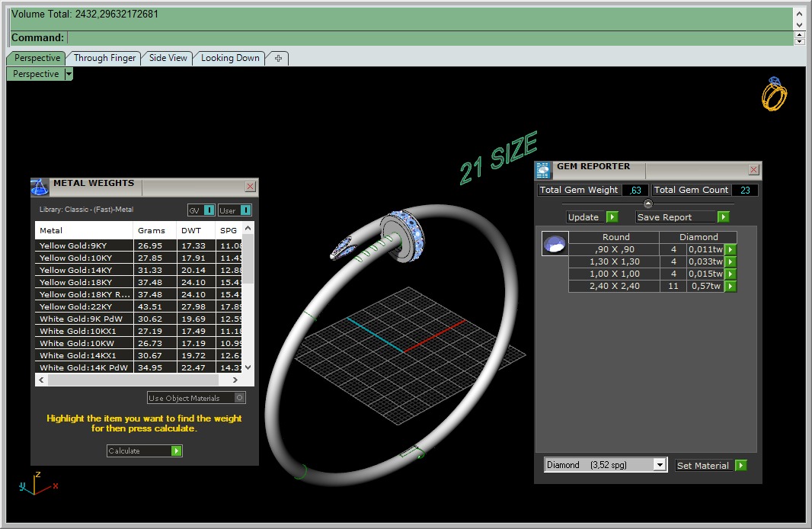The image size is (812, 529).
Task: Select the White Gold:9K PdW row
Action: coord(139,319)
